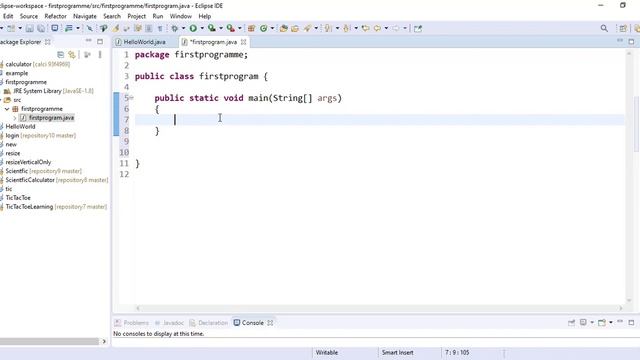Open the Back navigation history dropdown
Viewport: 640px width, 360px height.
[x=386, y=28]
